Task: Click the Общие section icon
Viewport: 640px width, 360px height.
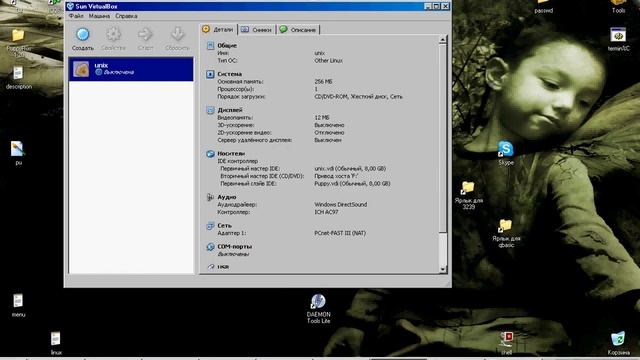Action: (210, 45)
